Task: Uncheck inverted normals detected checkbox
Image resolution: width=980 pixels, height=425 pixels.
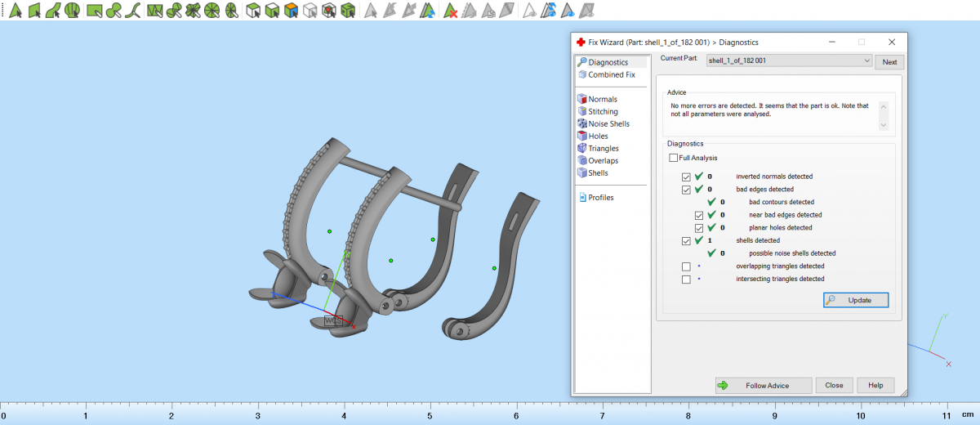Action: [x=686, y=177]
